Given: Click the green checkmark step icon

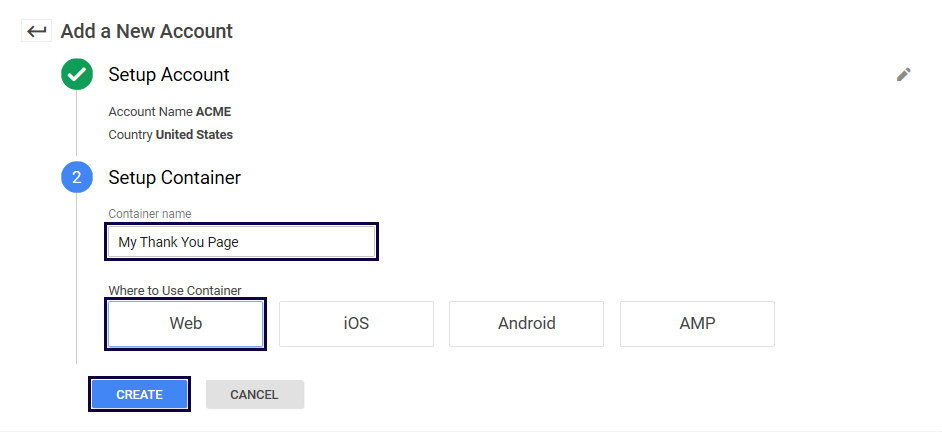Looking at the screenshot, I should pyautogui.click(x=77, y=75).
